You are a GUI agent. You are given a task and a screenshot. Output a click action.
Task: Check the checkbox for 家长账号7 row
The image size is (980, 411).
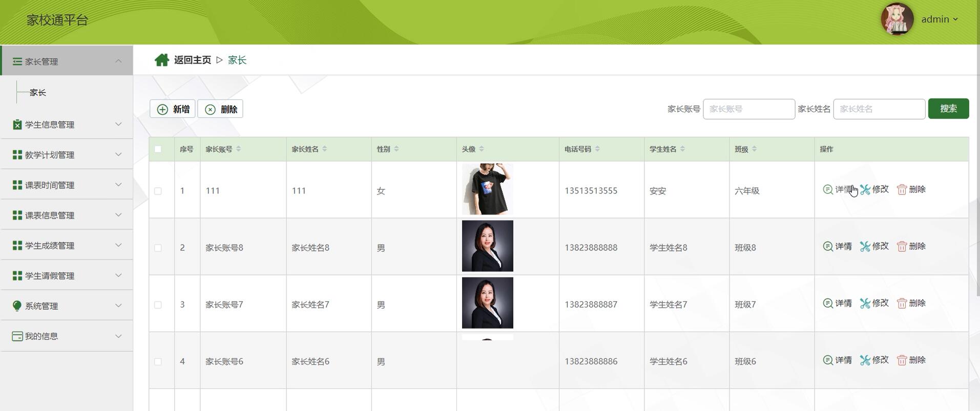(158, 305)
